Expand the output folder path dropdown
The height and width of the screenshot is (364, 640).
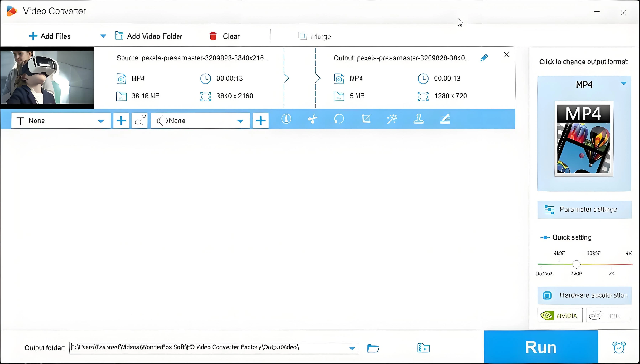(352, 348)
